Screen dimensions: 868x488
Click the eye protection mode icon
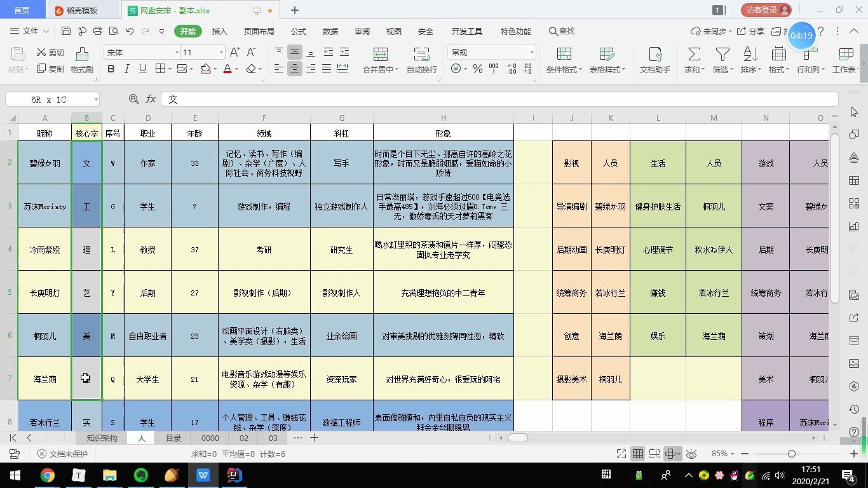(691, 454)
